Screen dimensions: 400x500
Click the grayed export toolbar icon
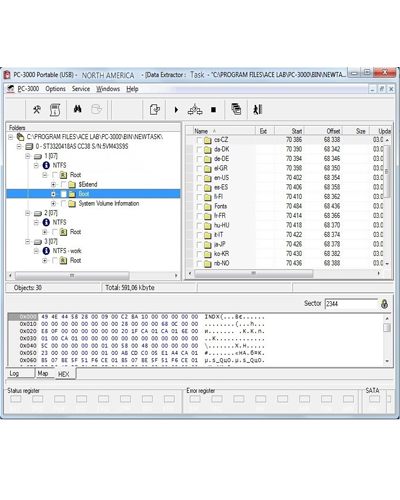96,109
